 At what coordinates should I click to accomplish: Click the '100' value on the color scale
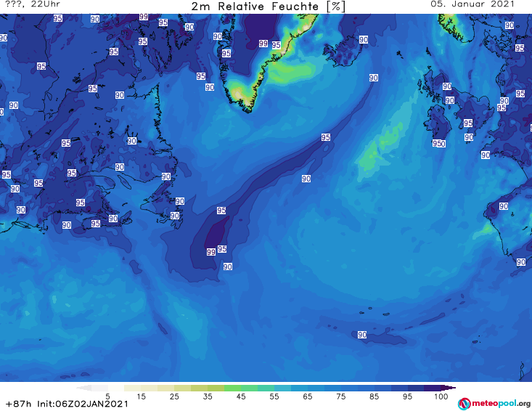tap(441, 396)
